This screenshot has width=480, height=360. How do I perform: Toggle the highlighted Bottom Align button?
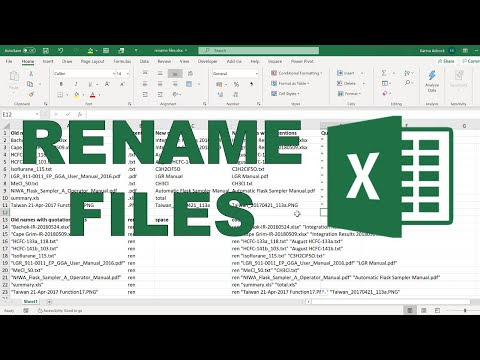pyautogui.click(x=175, y=74)
